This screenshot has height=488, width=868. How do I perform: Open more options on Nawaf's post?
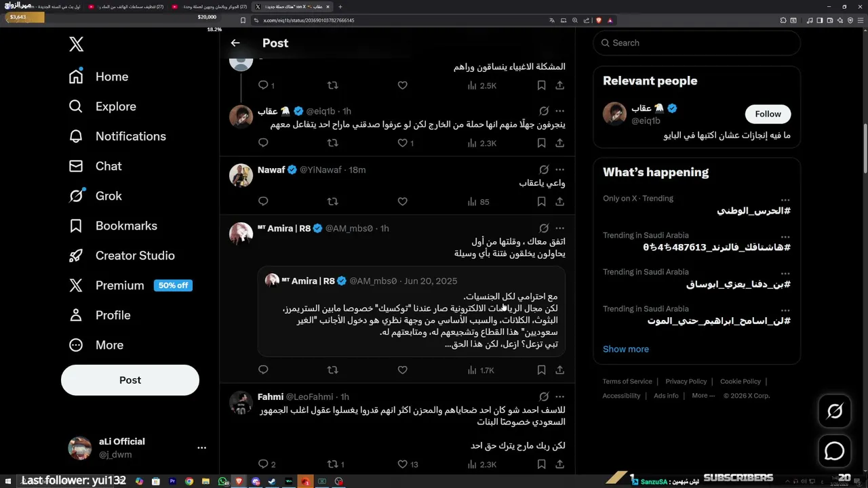[559, 169]
